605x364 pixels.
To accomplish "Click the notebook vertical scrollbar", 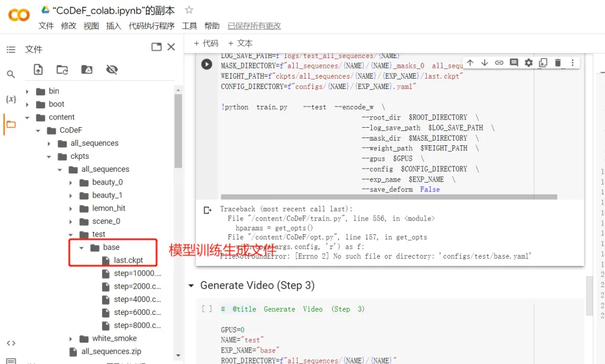I will [589, 296].
